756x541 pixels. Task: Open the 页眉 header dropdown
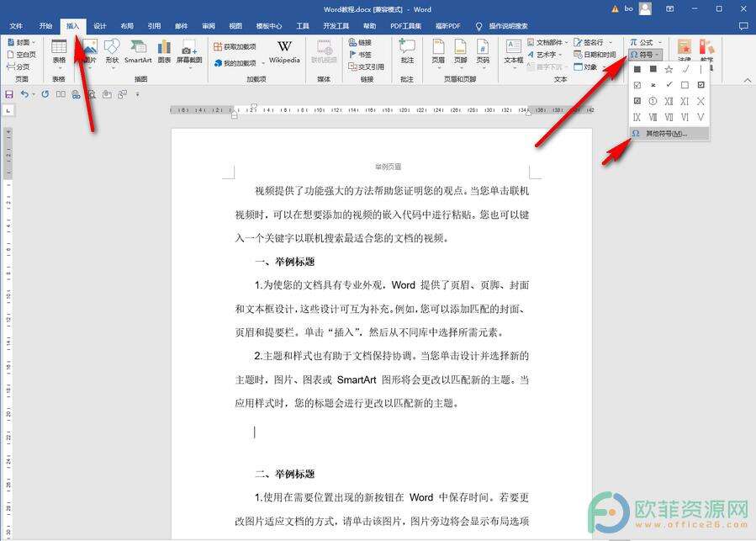pyautogui.click(x=438, y=53)
